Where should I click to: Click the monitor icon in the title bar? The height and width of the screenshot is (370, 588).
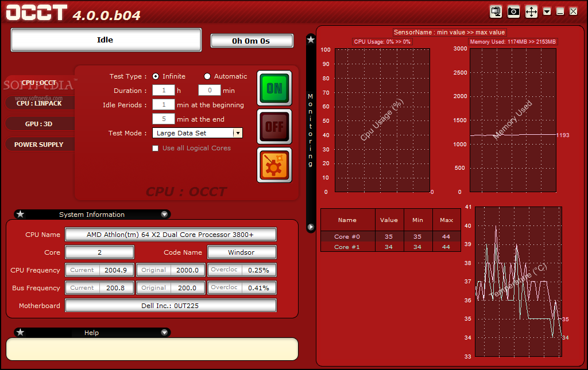[496, 11]
